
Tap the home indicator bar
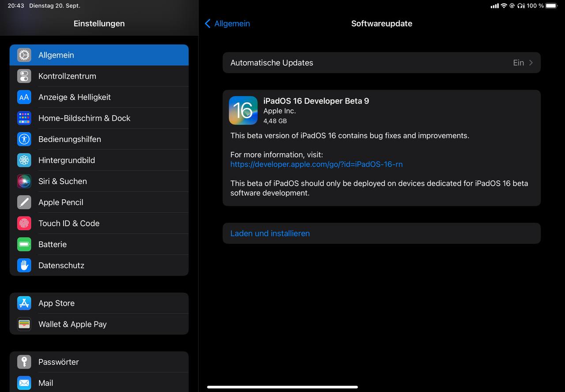tap(282, 387)
